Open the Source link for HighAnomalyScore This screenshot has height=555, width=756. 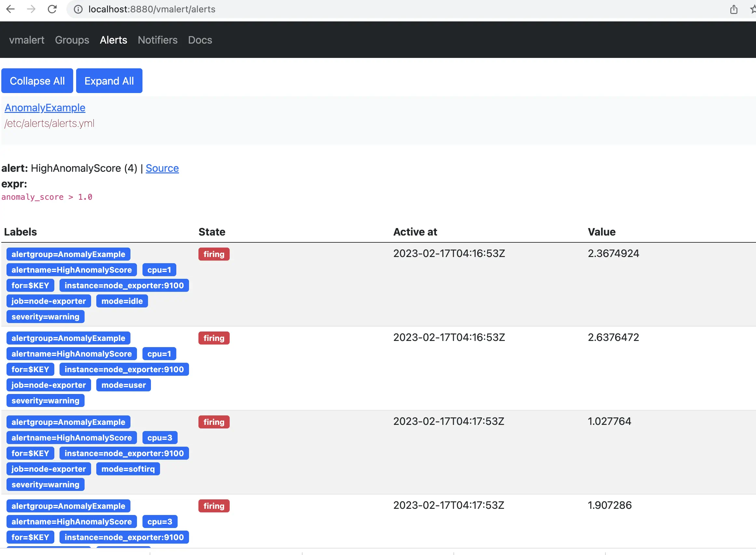coord(162,168)
